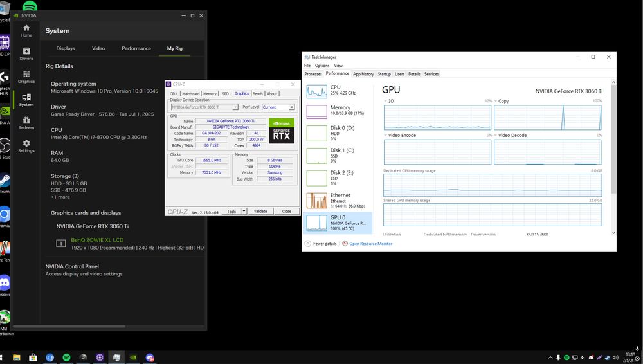The height and width of the screenshot is (364, 643).
Task: Select Ethernet in Task Manager sidebar
Action: click(x=338, y=200)
